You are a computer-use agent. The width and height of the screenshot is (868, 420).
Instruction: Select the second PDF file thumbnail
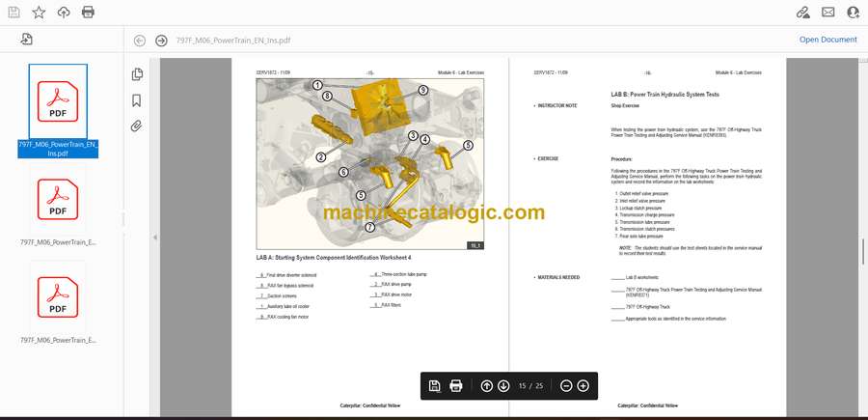point(58,199)
